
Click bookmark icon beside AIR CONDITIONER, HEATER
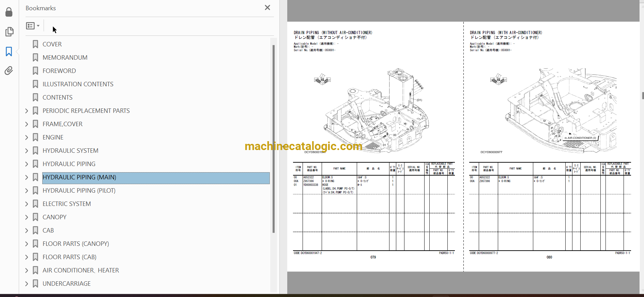[x=35, y=270]
